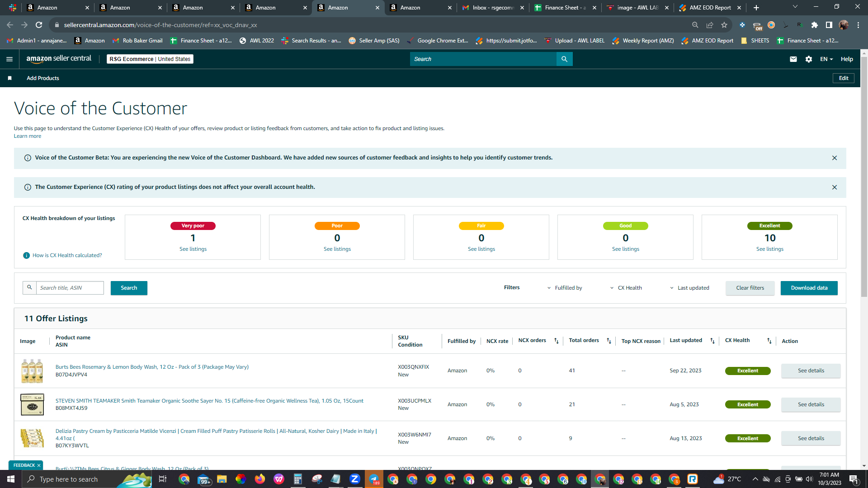
Task: Go back using the browser back arrow
Action: (x=10, y=25)
